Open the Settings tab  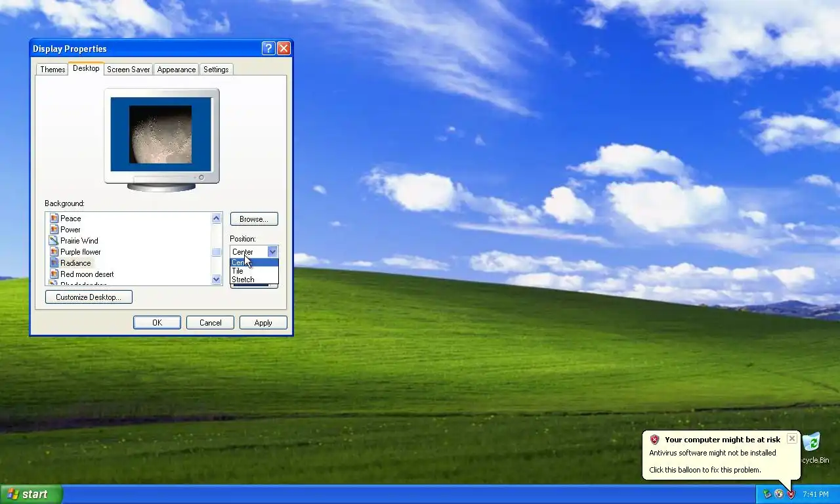click(216, 70)
